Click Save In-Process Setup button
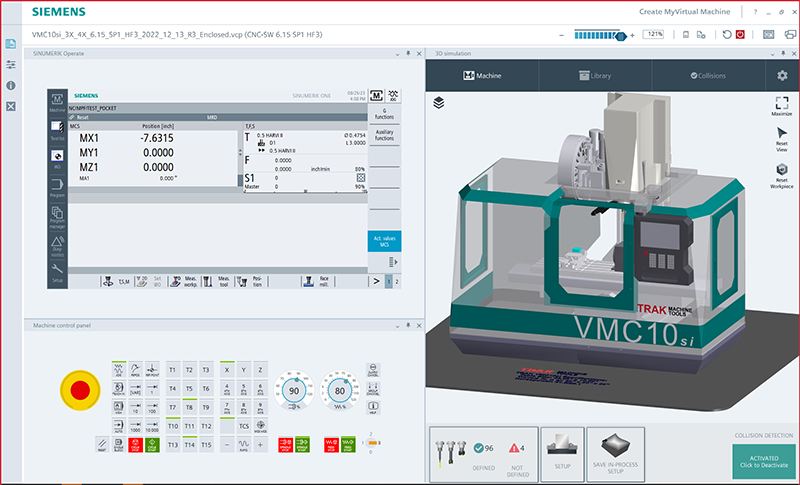 tap(615, 454)
